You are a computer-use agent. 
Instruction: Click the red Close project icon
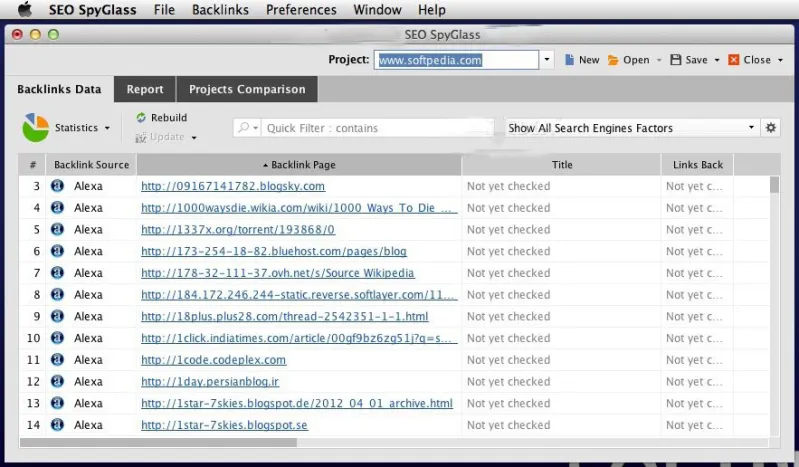(x=734, y=60)
